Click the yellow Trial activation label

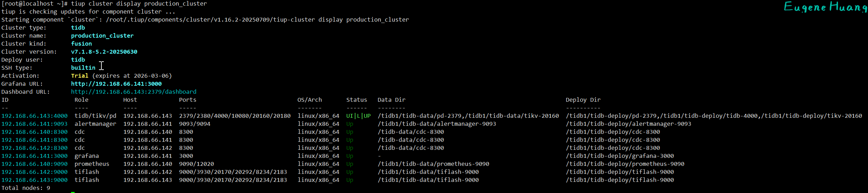point(79,76)
